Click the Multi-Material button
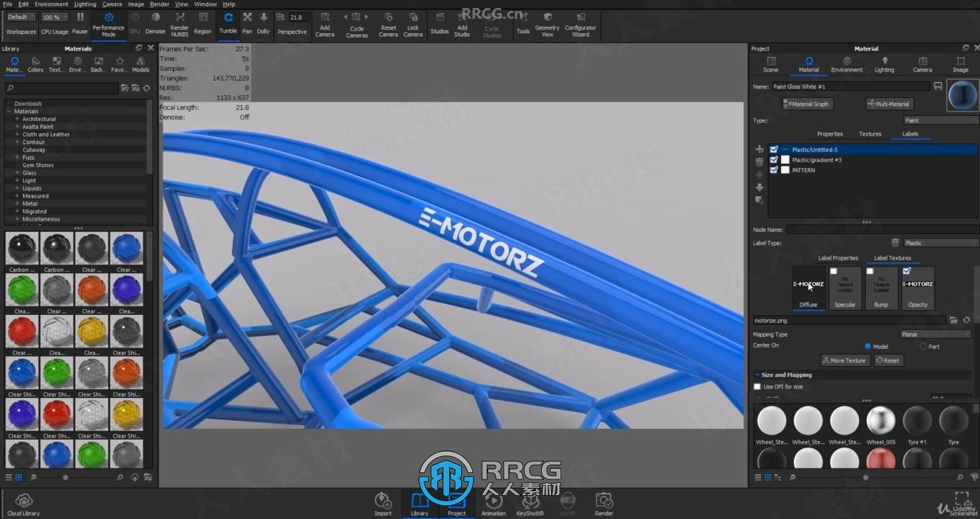Viewport: 980px width, 519px height. (890, 104)
